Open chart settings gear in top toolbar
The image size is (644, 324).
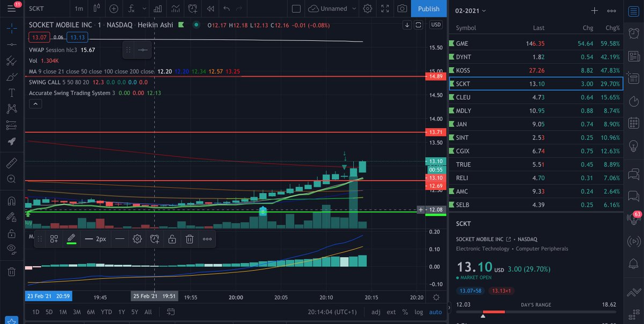tap(368, 9)
